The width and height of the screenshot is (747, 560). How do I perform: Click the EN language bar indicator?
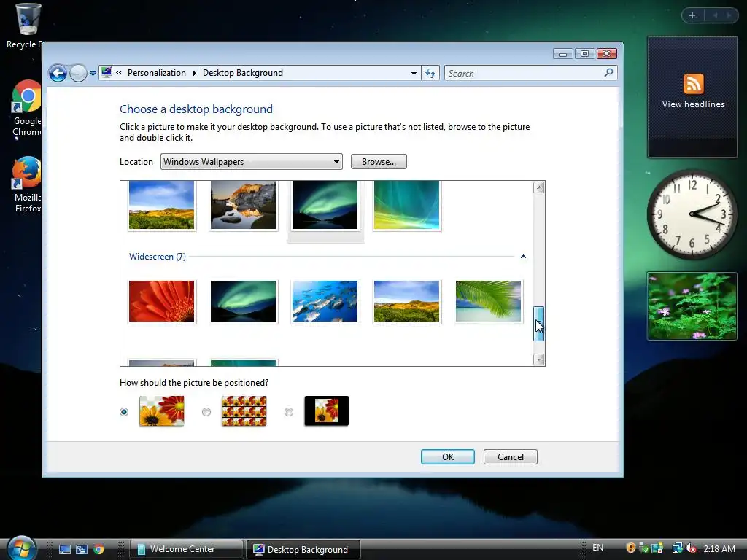point(597,548)
